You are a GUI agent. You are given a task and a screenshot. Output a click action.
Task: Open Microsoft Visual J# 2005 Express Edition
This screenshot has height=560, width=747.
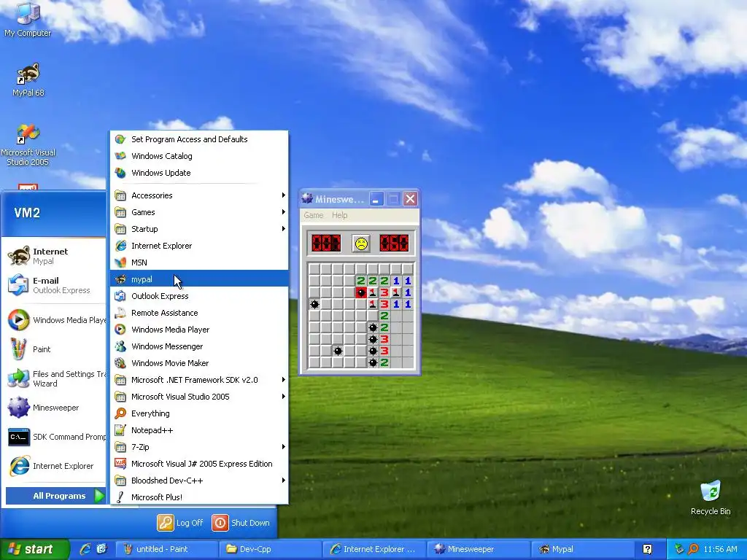point(199,463)
